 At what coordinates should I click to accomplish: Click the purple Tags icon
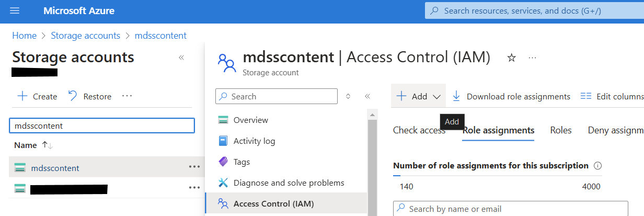pos(223,162)
